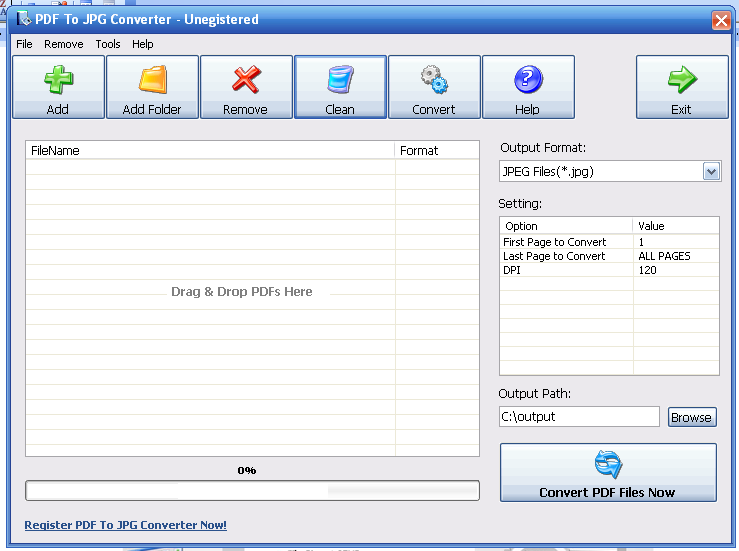Open the Remove menu
Viewport: 739px width, 551px height.
[64, 44]
